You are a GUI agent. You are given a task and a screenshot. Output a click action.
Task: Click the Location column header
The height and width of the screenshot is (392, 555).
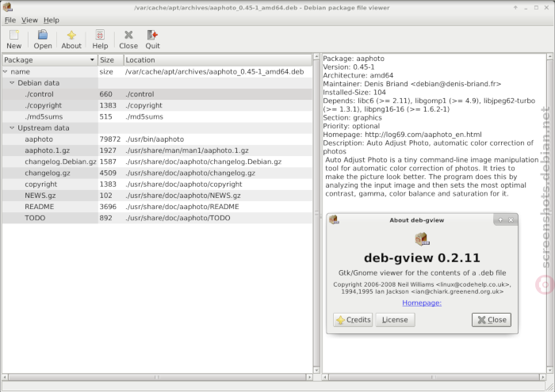(218, 59)
